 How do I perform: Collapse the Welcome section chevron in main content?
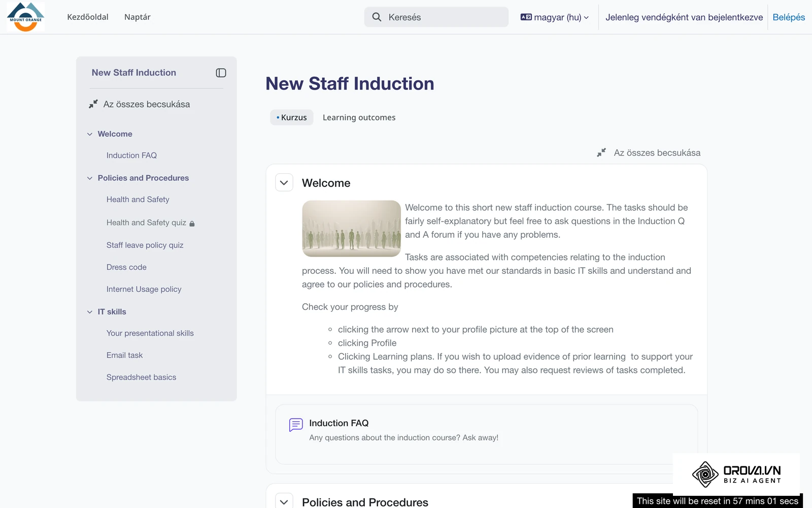284,183
